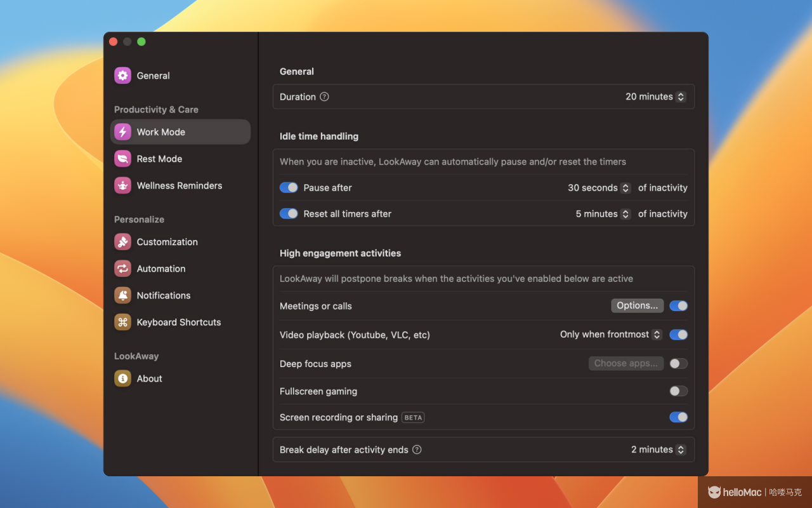Click the Notifications bell icon

coord(122,295)
